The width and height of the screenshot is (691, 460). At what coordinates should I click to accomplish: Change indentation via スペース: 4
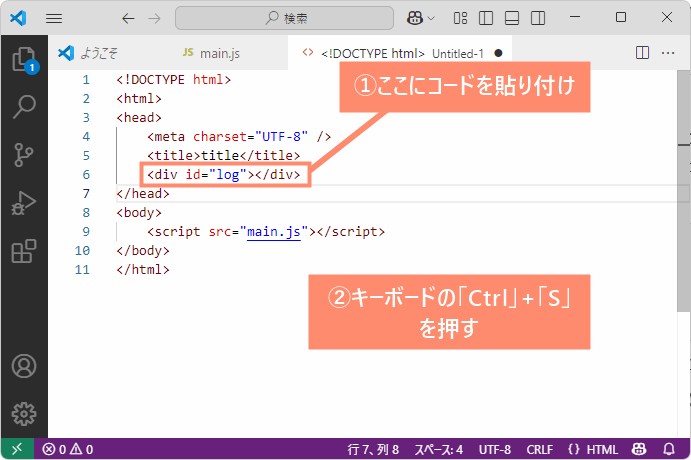pos(438,449)
